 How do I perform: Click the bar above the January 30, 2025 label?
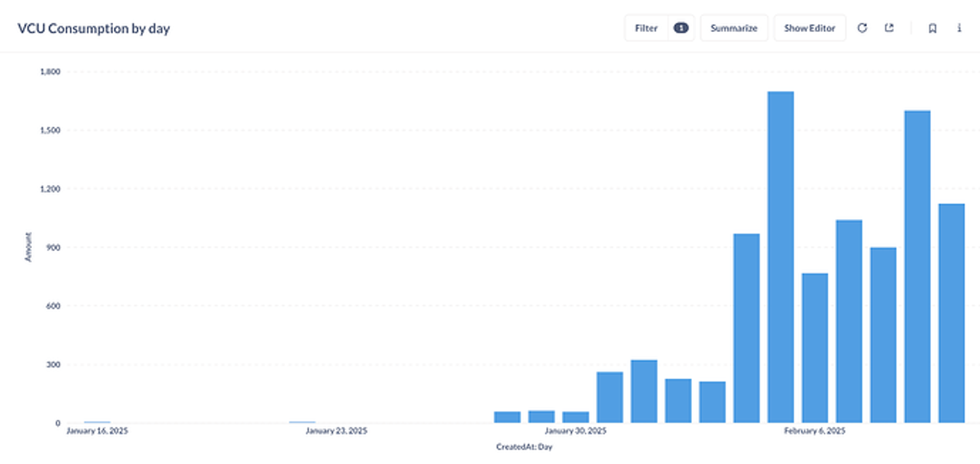[x=576, y=417]
